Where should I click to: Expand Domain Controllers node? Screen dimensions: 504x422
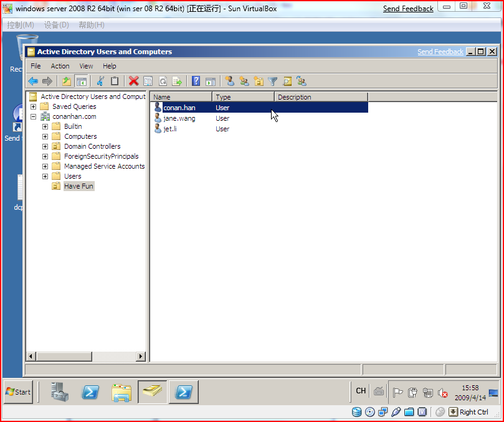45,146
